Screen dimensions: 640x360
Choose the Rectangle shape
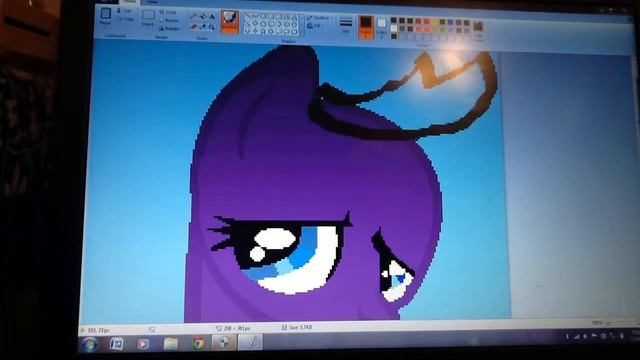pyautogui.click(x=271, y=16)
